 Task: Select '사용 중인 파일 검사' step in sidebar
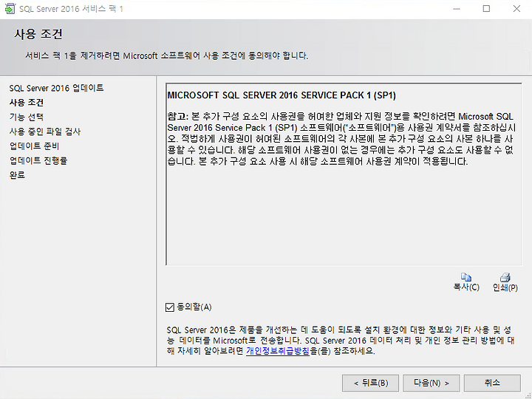pyautogui.click(x=45, y=132)
